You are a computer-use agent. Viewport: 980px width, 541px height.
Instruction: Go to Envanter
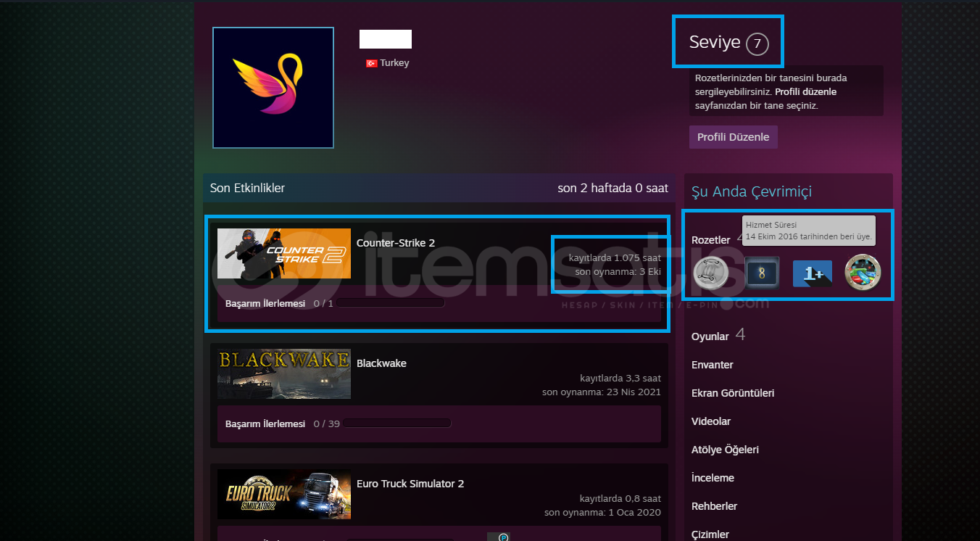point(713,365)
